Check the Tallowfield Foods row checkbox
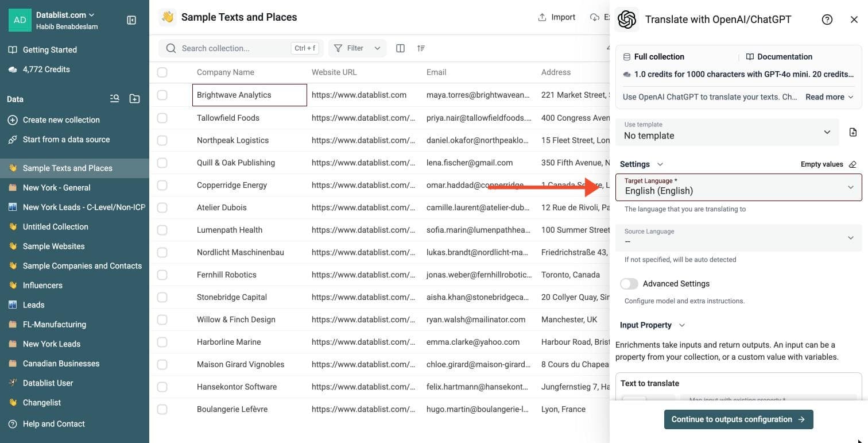 click(x=162, y=118)
